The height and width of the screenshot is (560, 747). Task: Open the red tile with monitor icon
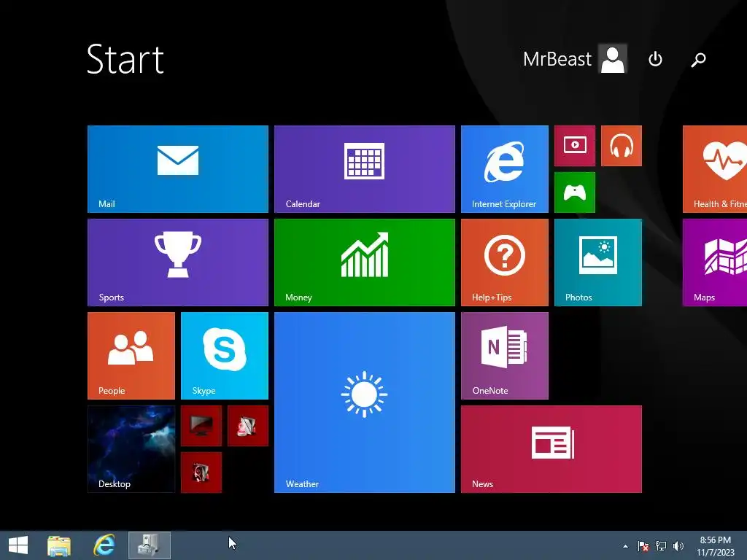pos(201,426)
